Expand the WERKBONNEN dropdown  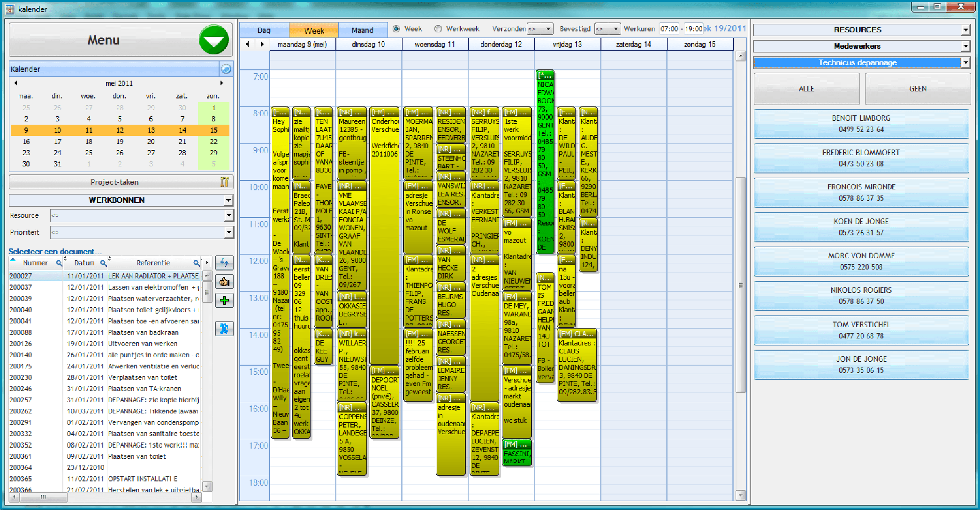point(228,200)
